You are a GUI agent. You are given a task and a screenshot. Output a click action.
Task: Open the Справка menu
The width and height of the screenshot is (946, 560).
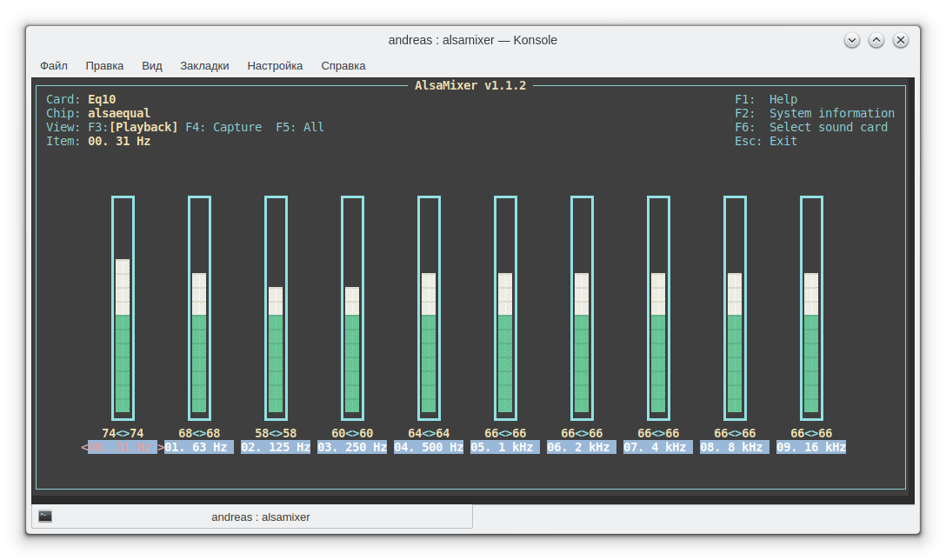point(343,65)
